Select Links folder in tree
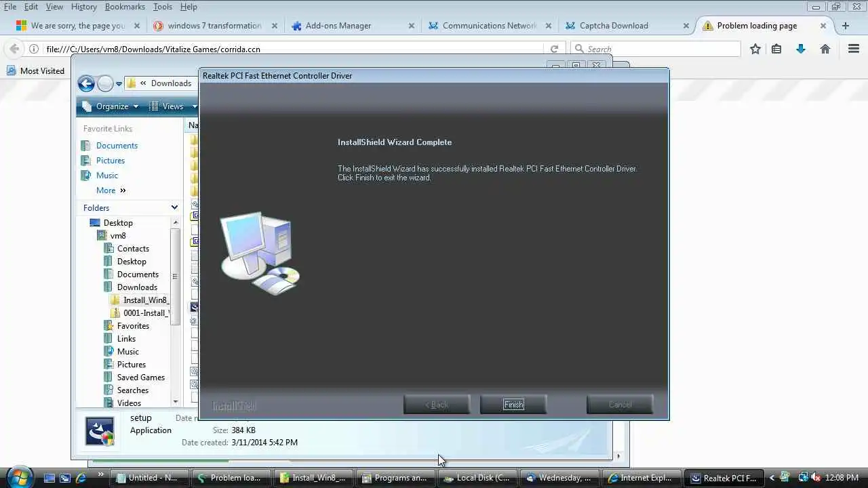Viewport: 868px width, 488px height. (126, 339)
